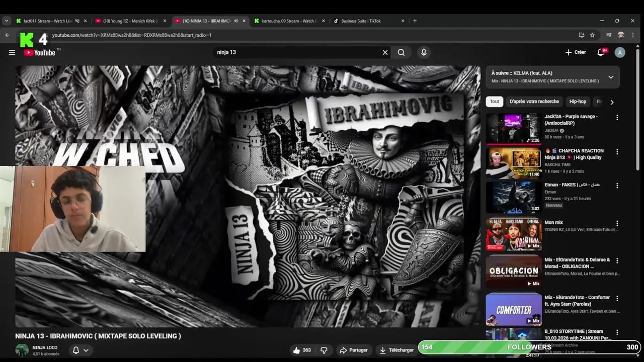
Task: Click the Créer button
Action: click(x=576, y=52)
